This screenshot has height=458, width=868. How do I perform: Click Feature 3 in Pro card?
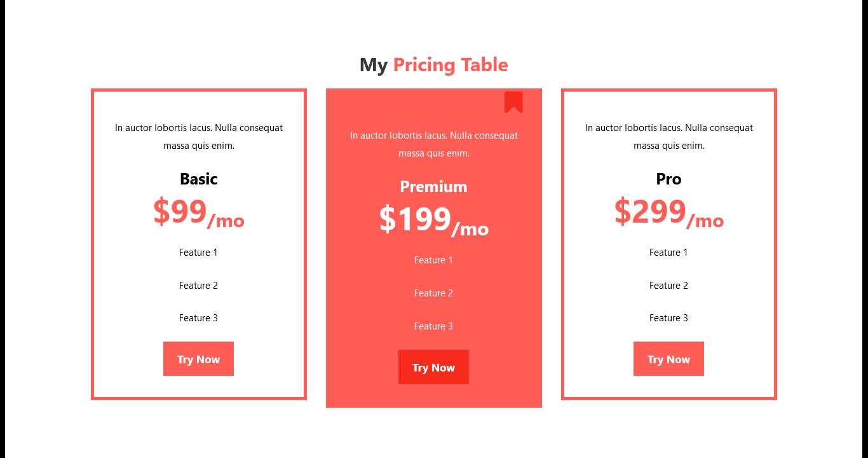point(668,318)
